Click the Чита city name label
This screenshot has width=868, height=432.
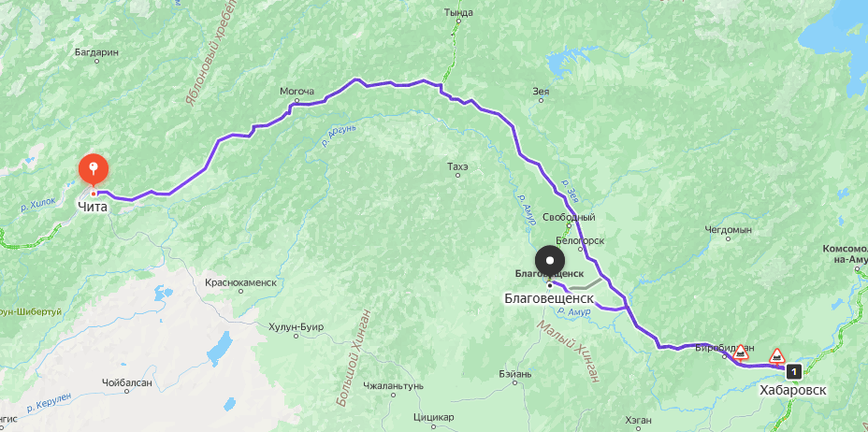[x=93, y=208]
